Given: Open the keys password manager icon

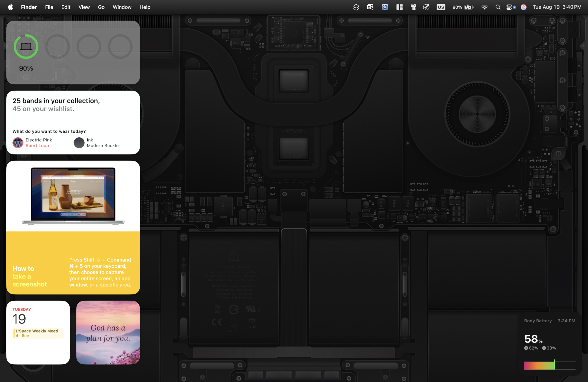Looking at the screenshot, I should tap(413, 7).
